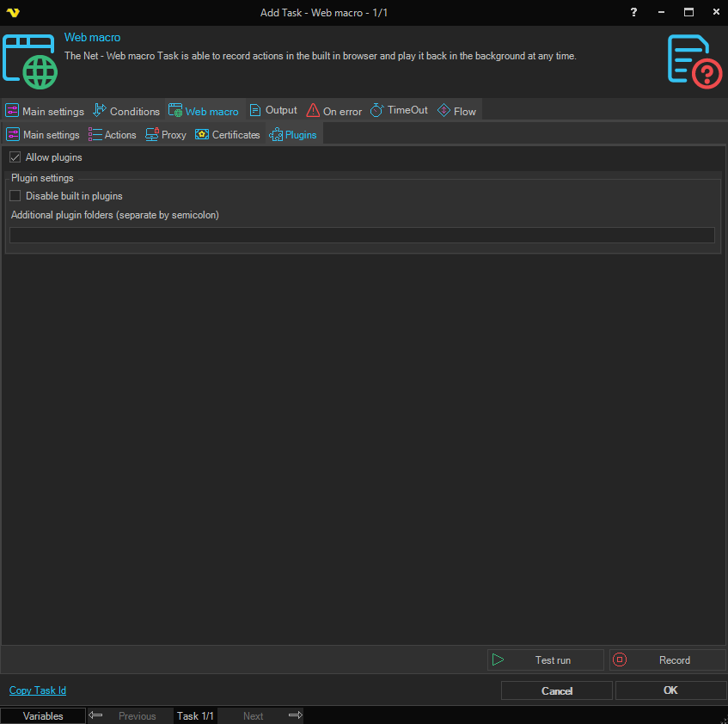Uncheck the Allow plugins checkbox

(15, 157)
